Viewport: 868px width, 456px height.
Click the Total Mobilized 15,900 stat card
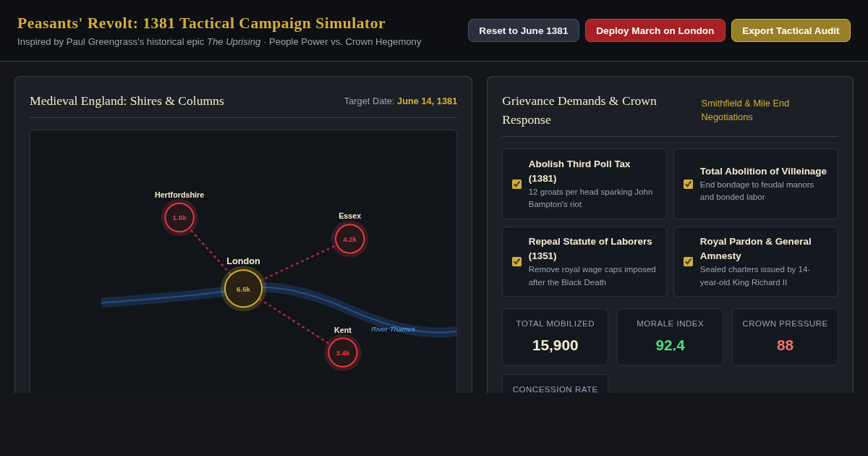556,337
